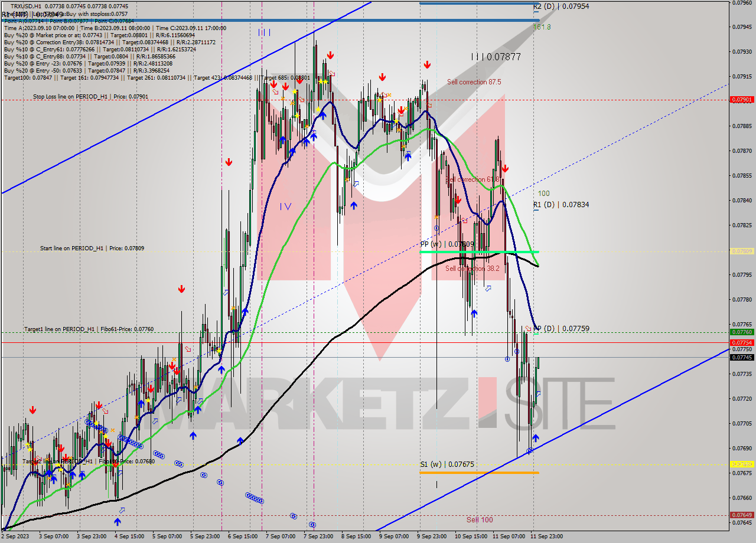Click the 'S1 (w) | 0.07675' pivot label
756x543 pixels.
pyautogui.click(x=447, y=465)
